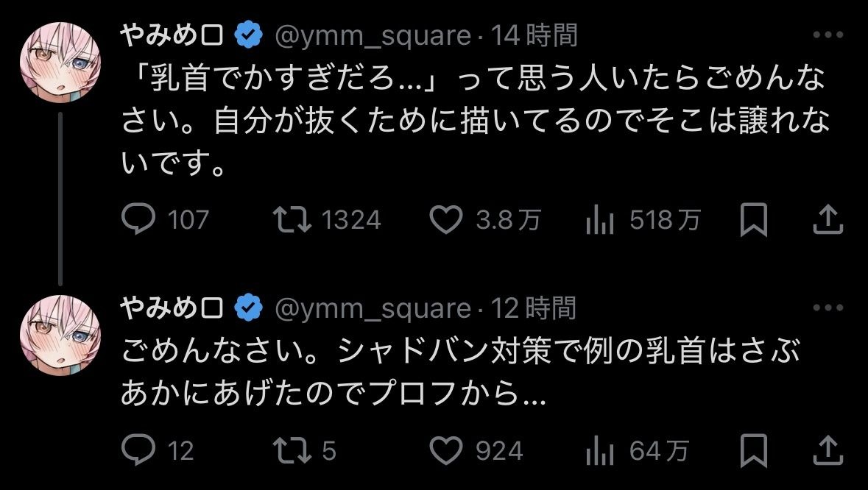This screenshot has height=490, width=868.
Task: Bookmark the first tweet
Action: pos(754,220)
